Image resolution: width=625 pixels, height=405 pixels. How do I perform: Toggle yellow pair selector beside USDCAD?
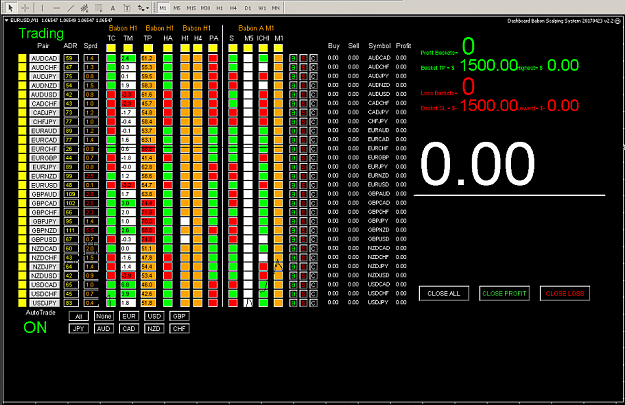[22, 285]
